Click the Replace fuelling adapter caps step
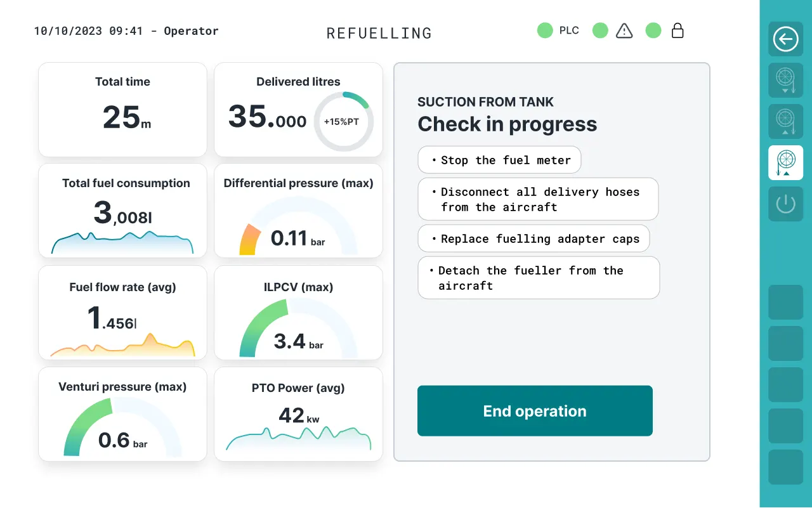Screen dimensions: 812x508 (x=534, y=238)
